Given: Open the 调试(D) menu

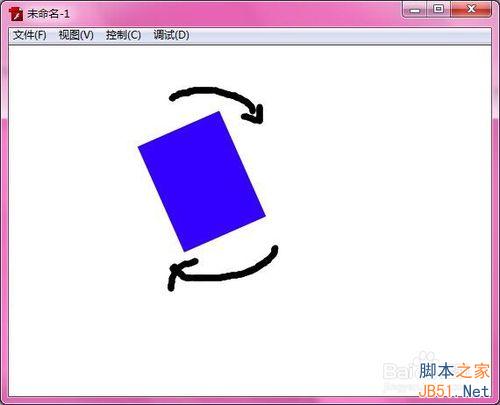Looking at the screenshot, I should (x=171, y=35).
